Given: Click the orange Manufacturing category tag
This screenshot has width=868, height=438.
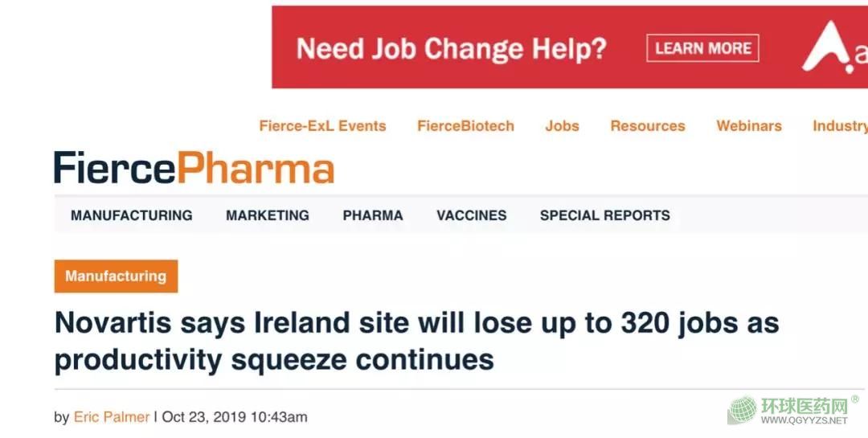Looking at the screenshot, I should pyautogui.click(x=116, y=276).
